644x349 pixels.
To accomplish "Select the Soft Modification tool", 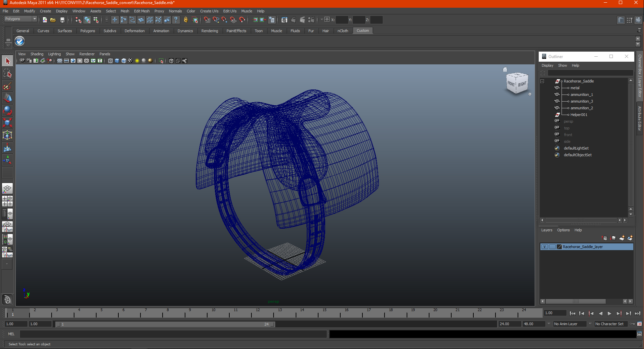I will [x=7, y=148].
